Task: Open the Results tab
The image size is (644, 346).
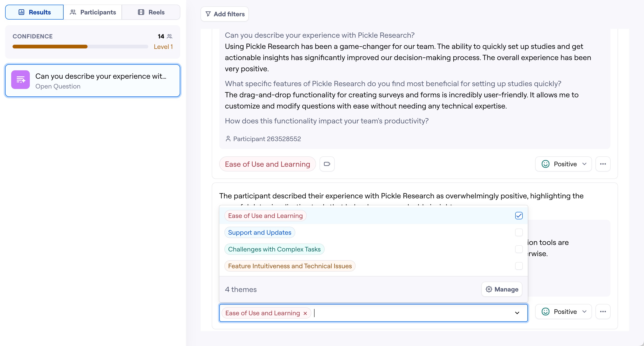Action: [x=34, y=12]
